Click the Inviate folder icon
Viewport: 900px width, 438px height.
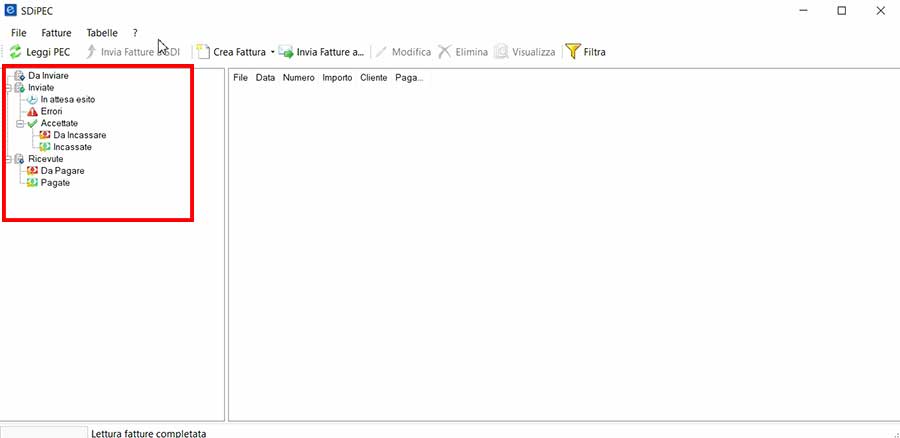click(20, 88)
